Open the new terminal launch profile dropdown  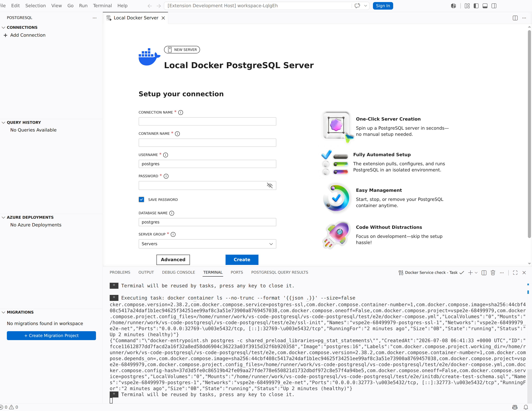coord(476,273)
